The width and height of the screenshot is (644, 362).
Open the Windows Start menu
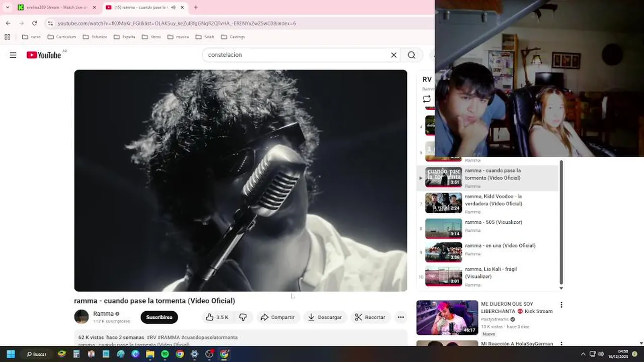pyautogui.click(x=11, y=354)
